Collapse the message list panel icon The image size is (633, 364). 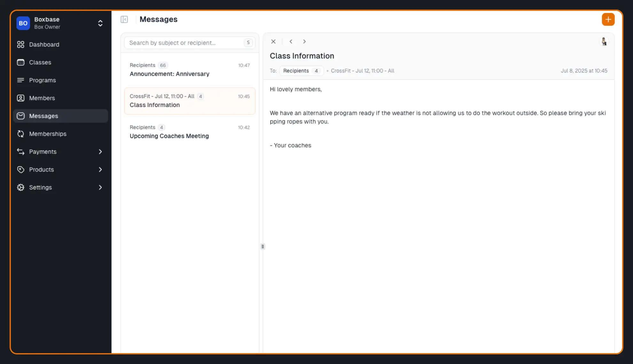[124, 19]
